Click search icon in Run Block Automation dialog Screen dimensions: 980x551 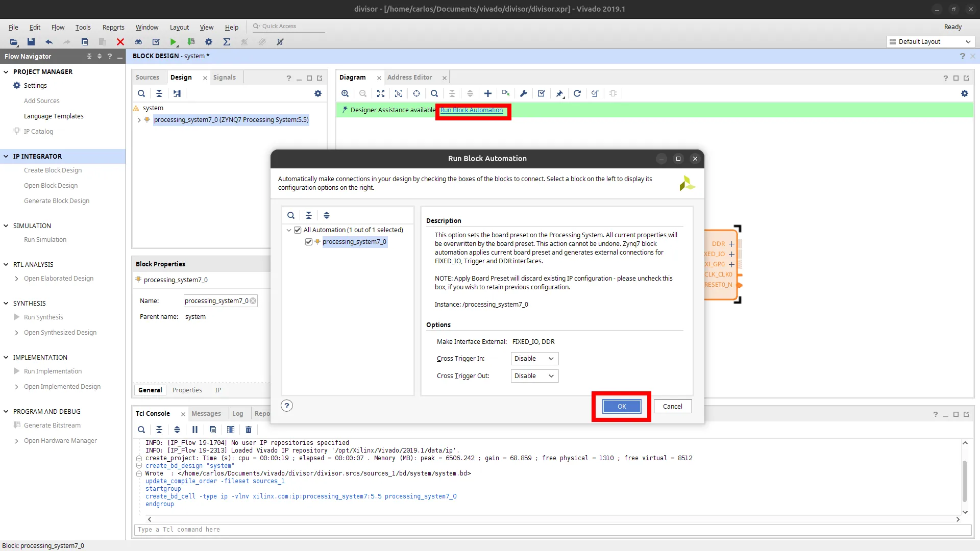click(x=291, y=215)
